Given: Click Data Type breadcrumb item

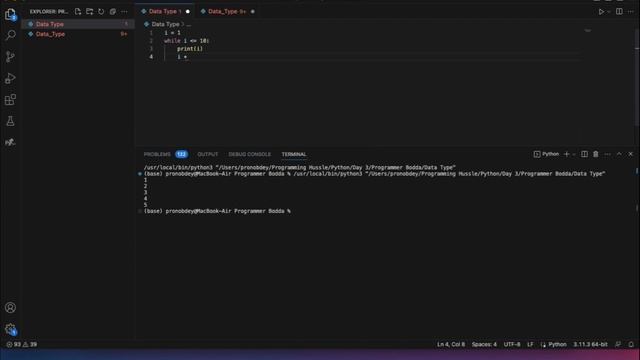Looking at the screenshot, I should (x=165, y=24).
